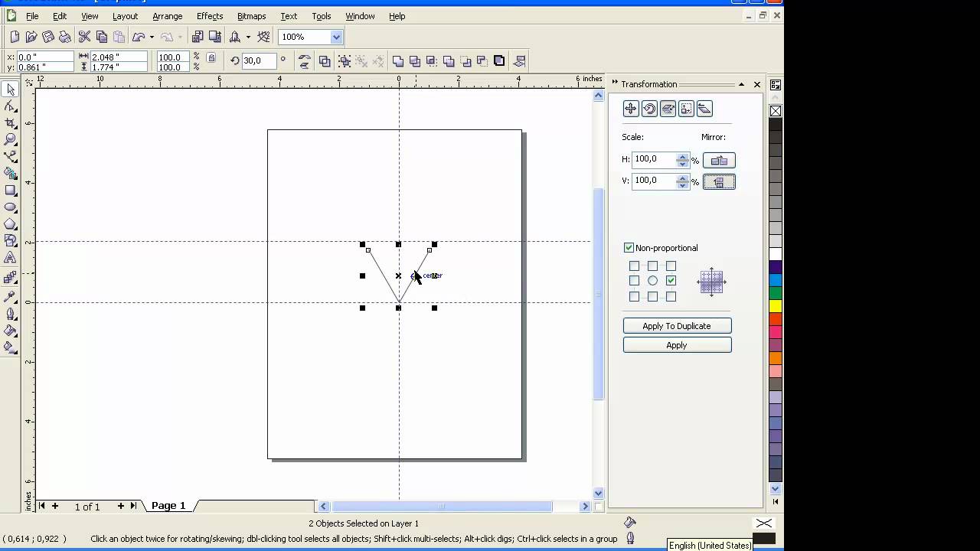Click Apply To Duplicate button
Viewport: 980px width, 551px height.
(x=677, y=326)
